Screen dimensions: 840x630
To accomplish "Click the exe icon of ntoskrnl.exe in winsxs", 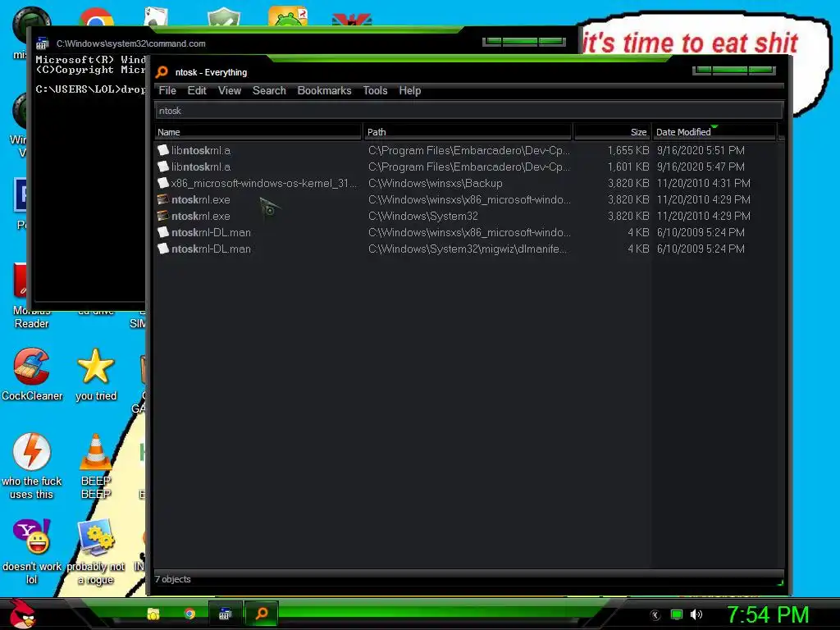I will 163,199.
